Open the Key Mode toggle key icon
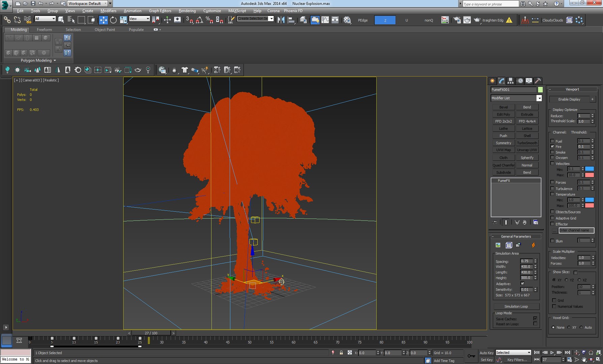The height and width of the screenshot is (364, 603). (471, 356)
